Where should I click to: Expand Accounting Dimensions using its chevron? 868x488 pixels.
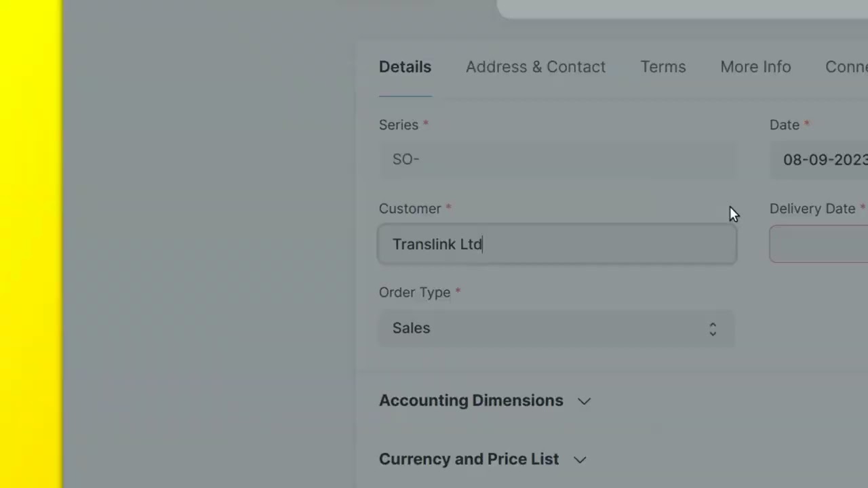tap(584, 401)
